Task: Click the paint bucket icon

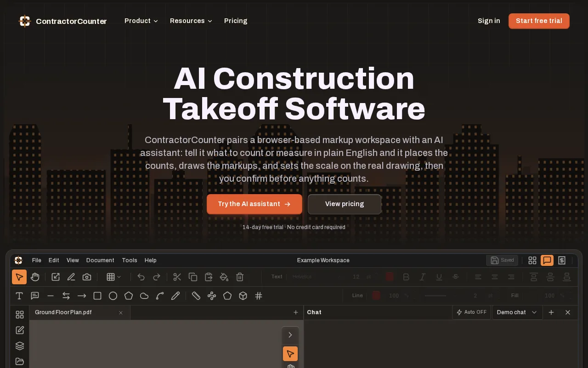Action: [224, 277]
